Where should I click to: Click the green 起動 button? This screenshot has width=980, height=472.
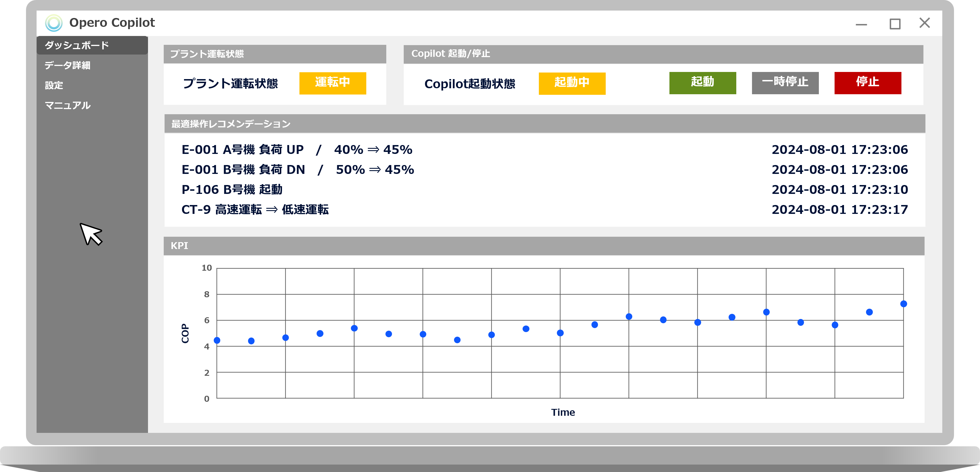pos(702,83)
